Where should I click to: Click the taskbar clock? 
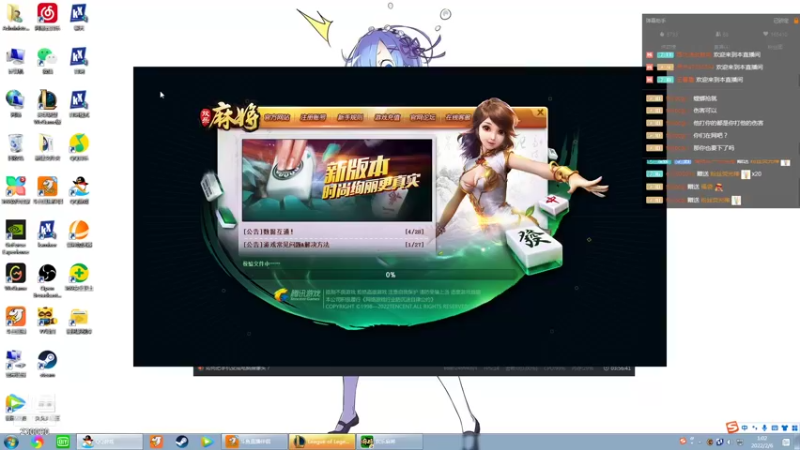click(762, 442)
